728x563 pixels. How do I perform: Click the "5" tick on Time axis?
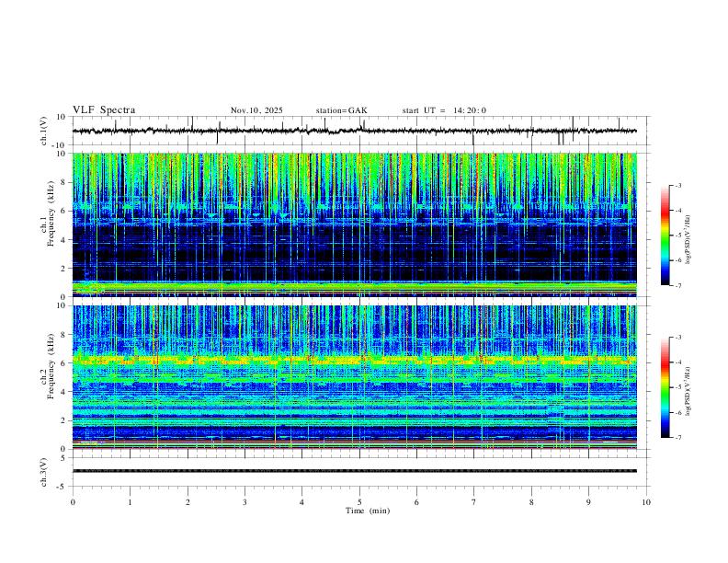tap(359, 502)
